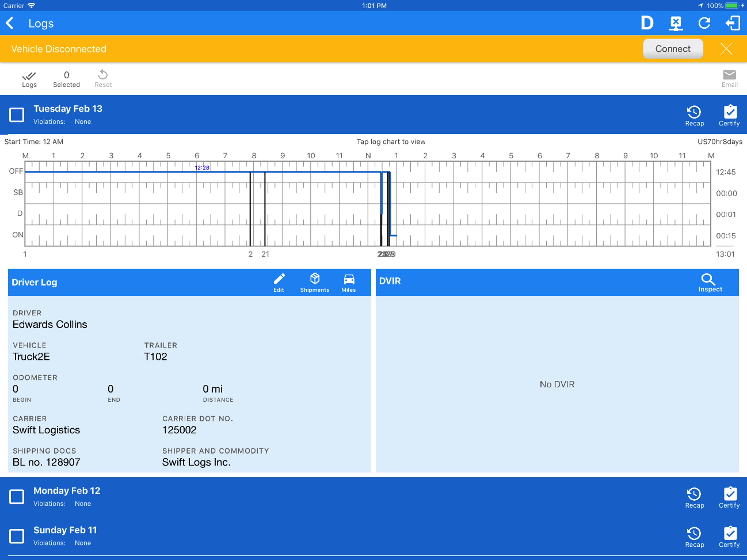Viewport: 747px width, 560px height.
Task: Tap the vehicle connection status icon
Action: (675, 23)
